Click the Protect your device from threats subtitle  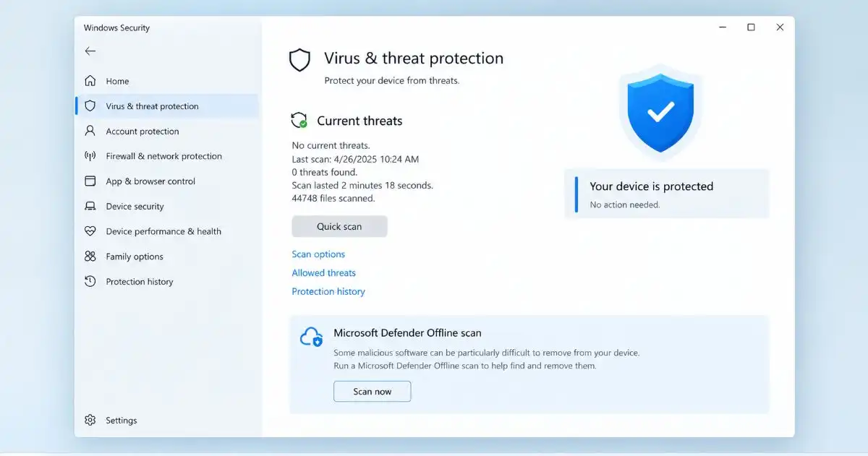tap(392, 81)
